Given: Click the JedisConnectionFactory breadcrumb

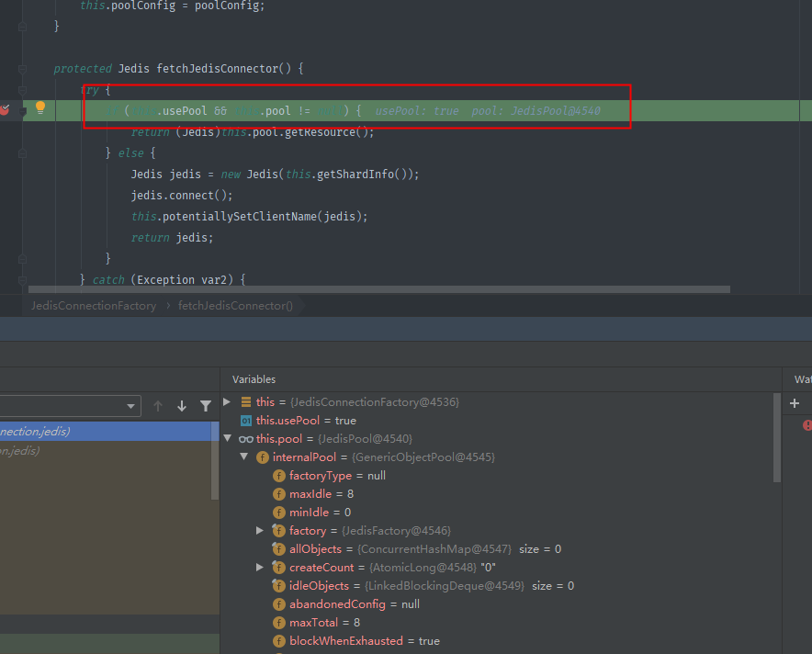Looking at the screenshot, I should [x=93, y=306].
